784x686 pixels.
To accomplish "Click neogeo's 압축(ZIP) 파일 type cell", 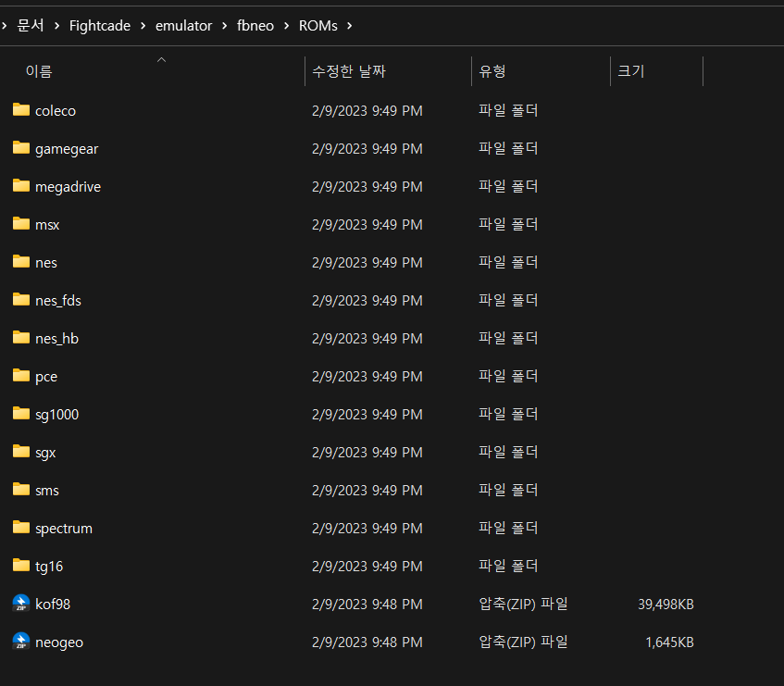I will coord(523,642).
